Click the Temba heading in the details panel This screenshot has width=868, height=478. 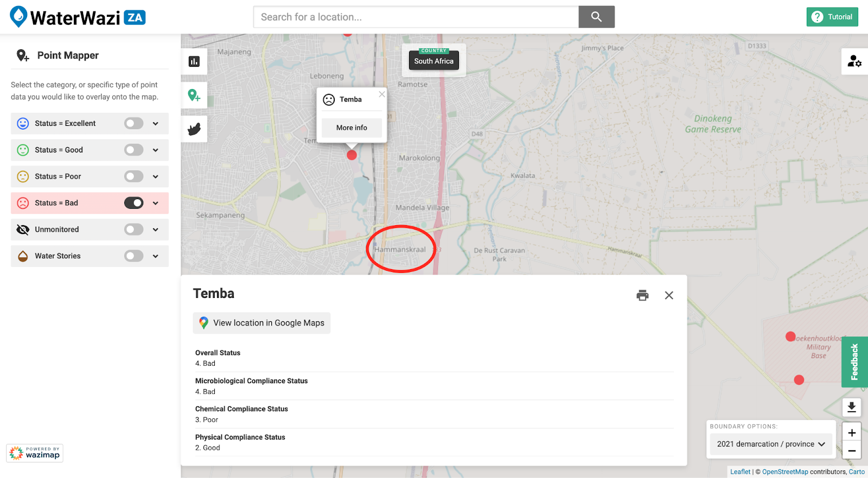coord(214,294)
